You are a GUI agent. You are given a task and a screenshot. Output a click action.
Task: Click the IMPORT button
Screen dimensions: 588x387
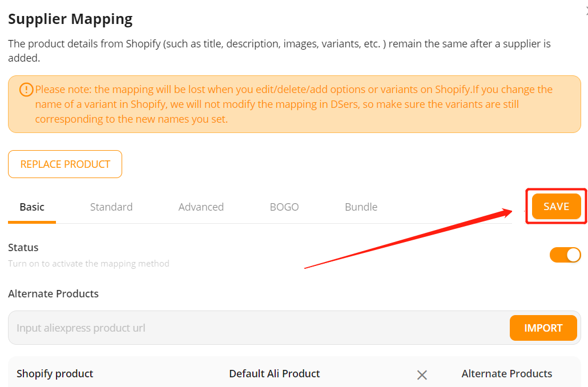(543, 328)
